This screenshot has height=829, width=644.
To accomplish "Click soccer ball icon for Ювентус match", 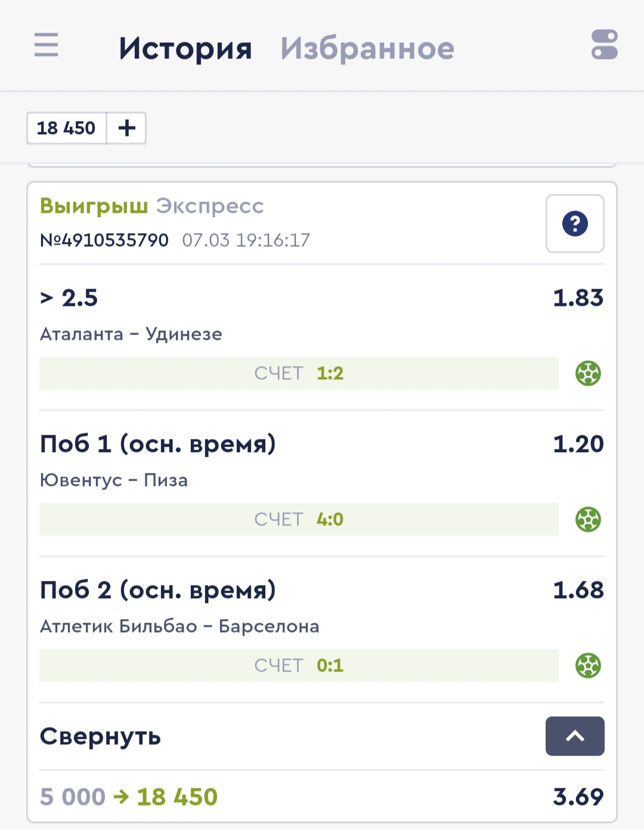I will 588,519.
